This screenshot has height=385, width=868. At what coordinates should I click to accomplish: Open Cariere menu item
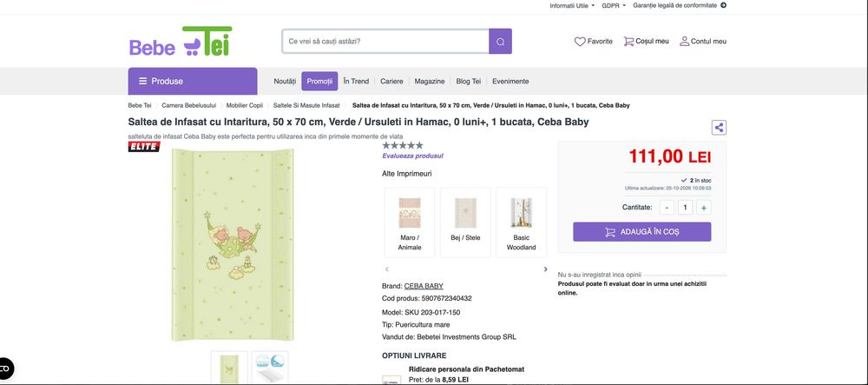[x=392, y=81]
